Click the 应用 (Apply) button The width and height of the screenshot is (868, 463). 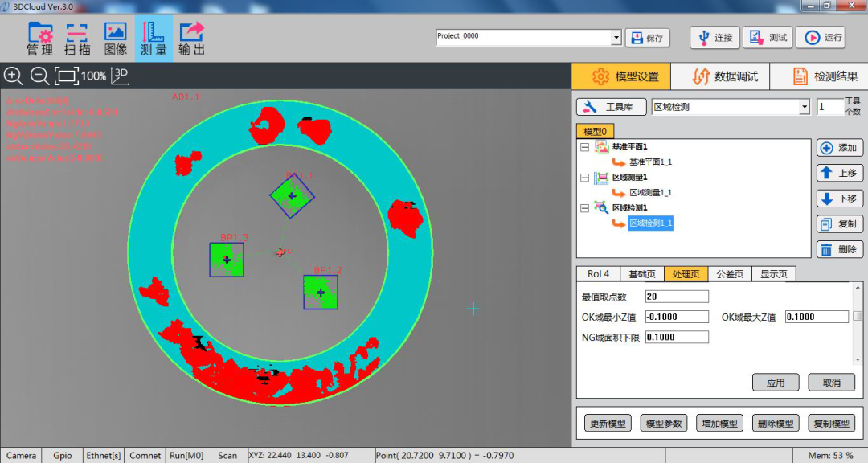775,383
